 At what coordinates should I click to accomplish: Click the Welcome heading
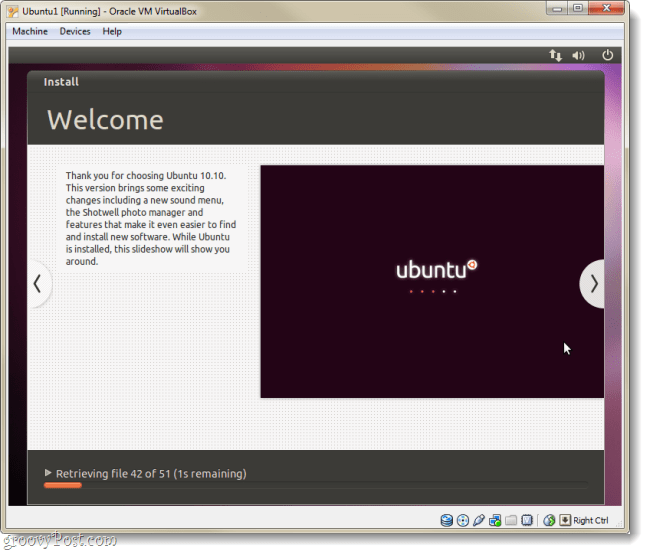105,120
